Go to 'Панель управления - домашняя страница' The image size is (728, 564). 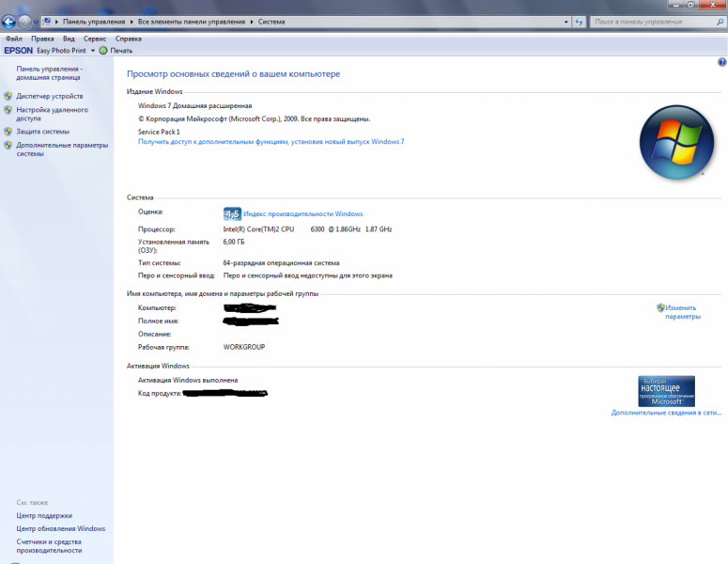pyautogui.click(x=49, y=73)
